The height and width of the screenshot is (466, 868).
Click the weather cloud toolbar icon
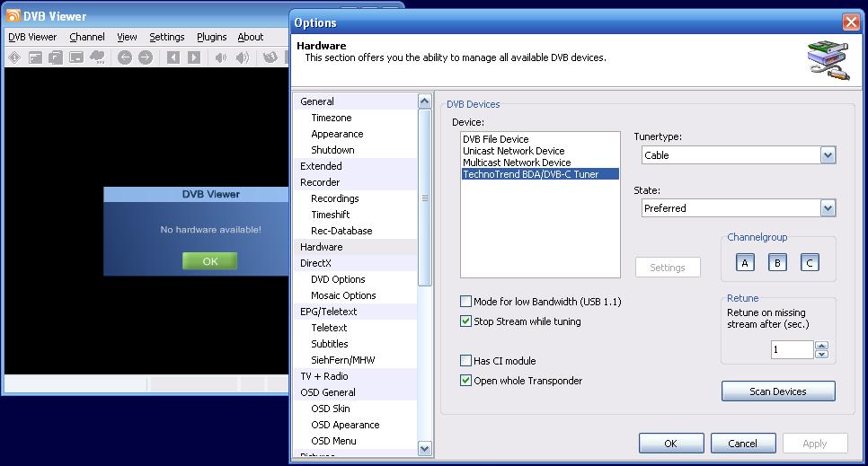(97, 57)
